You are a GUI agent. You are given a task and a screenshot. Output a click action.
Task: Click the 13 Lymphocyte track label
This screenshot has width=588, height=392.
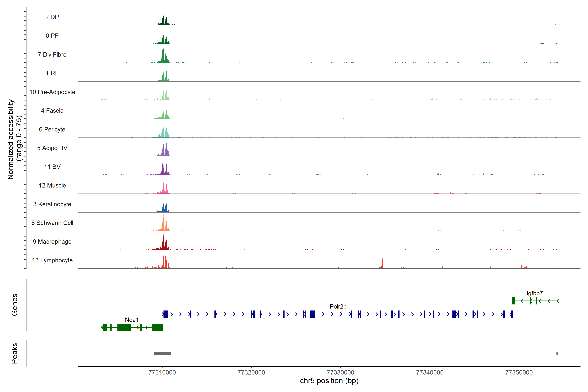pyautogui.click(x=52, y=260)
